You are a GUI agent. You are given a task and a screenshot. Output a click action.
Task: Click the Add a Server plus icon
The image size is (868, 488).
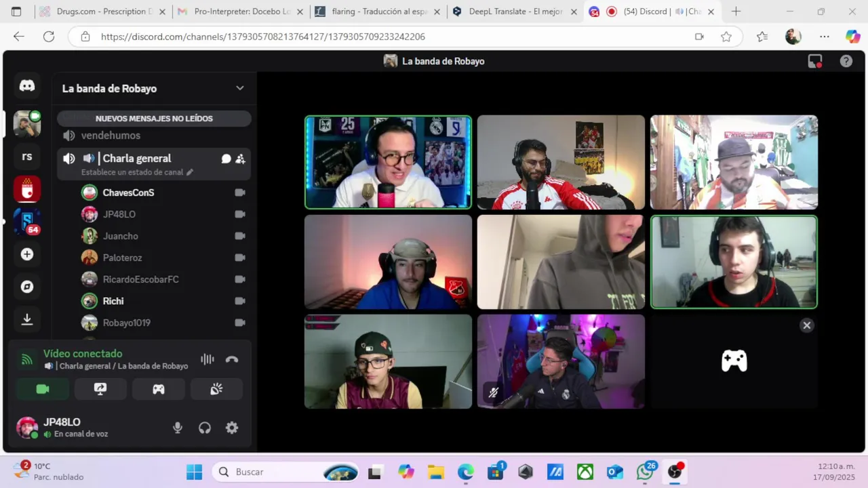tap(27, 254)
